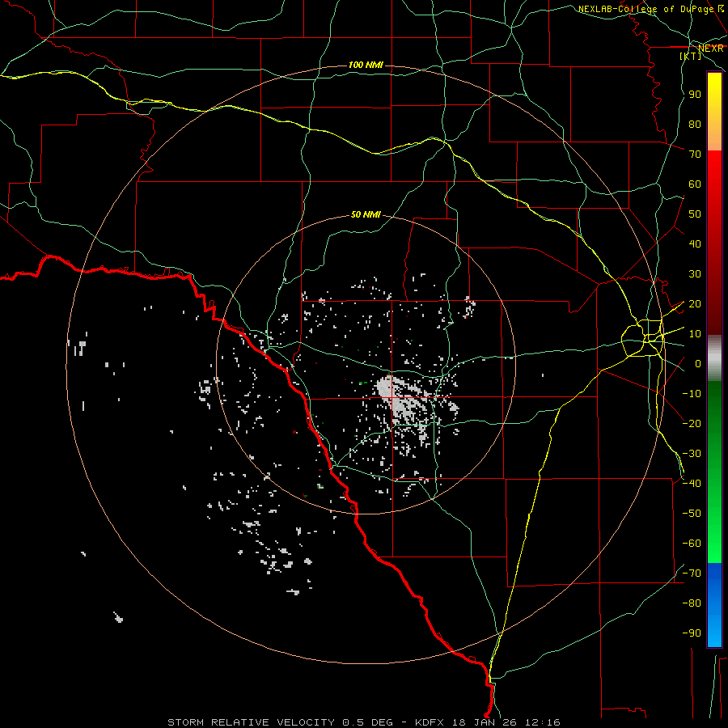This screenshot has width=728, height=728.
Task: Click the -40 knot label on the velocity scale
Action: pyautogui.click(x=692, y=484)
